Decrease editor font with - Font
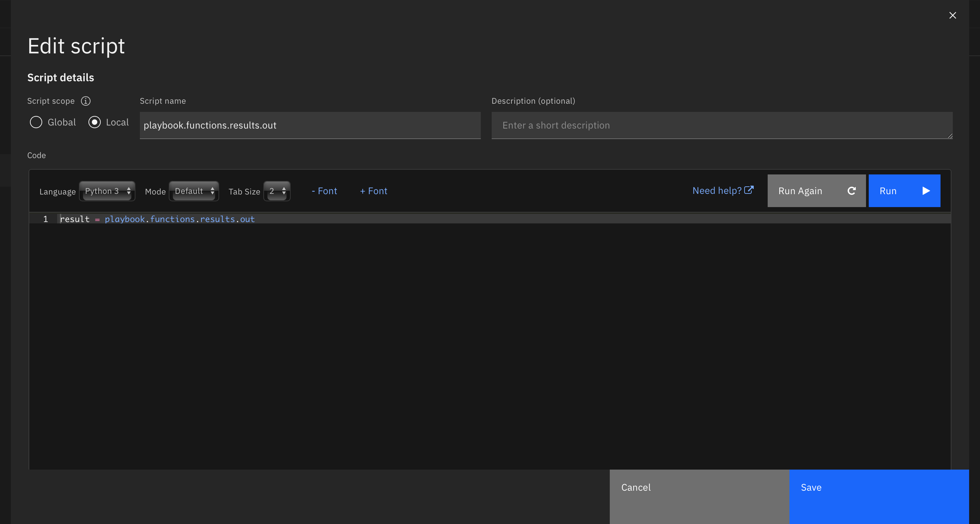This screenshot has height=524, width=980. point(324,191)
